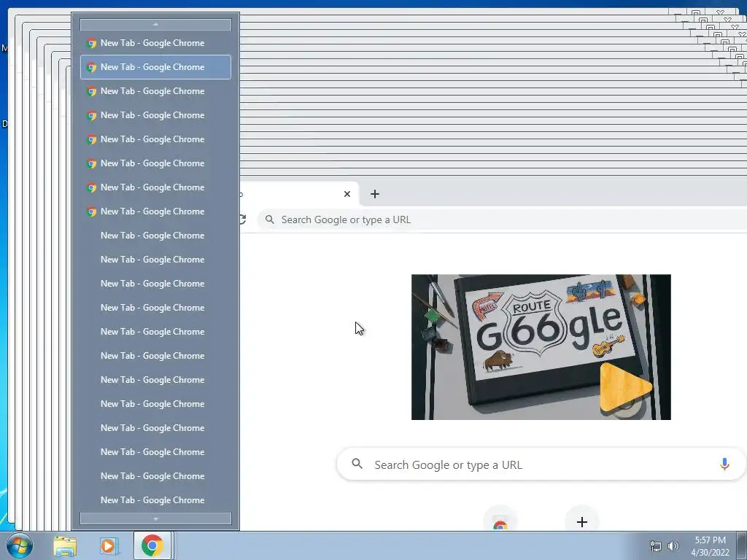Screen dimensions: 747x560
Task: Select the highlighted New Tab window entry
Action: point(155,67)
